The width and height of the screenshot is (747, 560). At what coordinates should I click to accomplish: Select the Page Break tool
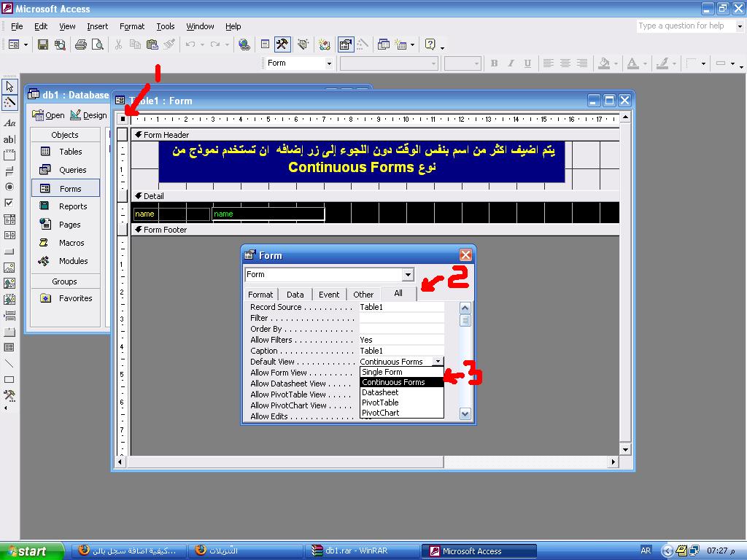pyautogui.click(x=9, y=316)
